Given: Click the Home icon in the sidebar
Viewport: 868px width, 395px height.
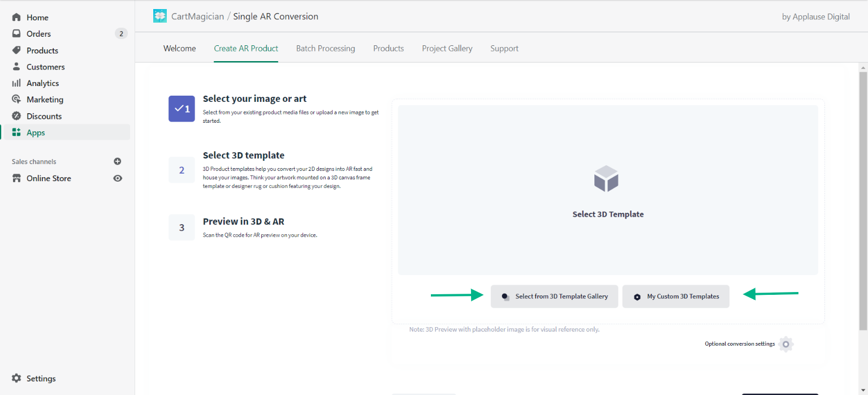Looking at the screenshot, I should (x=16, y=16).
